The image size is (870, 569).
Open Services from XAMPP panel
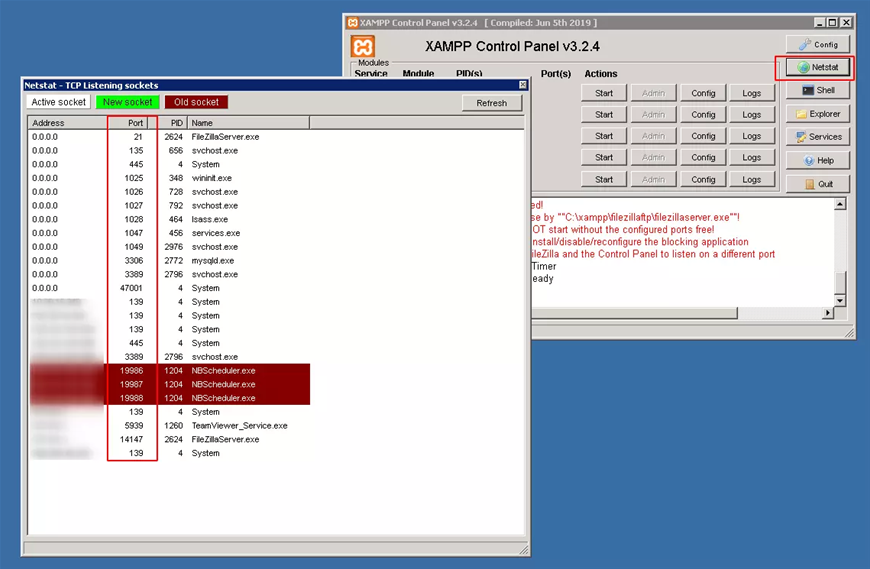pyautogui.click(x=818, y=137)
